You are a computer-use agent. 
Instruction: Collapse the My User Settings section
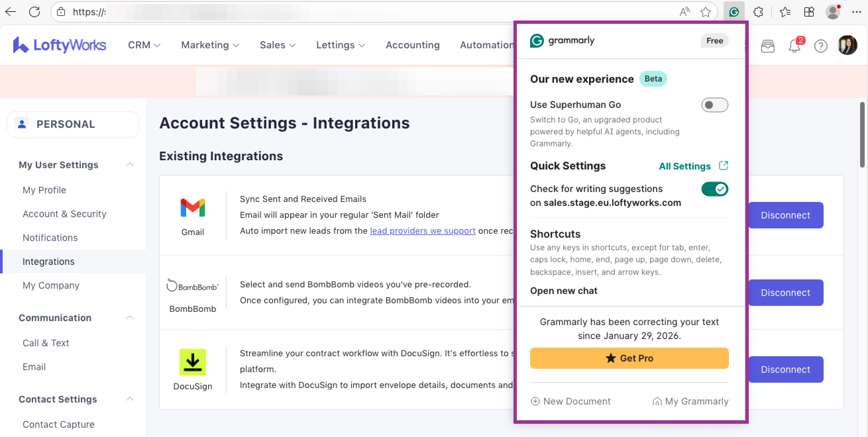pos(130,165)
